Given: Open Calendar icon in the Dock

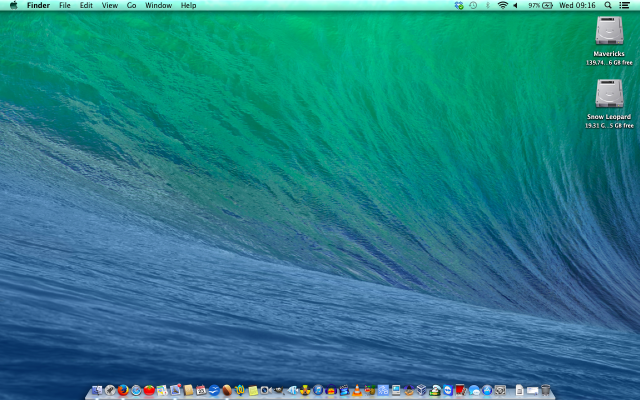Looking at the screenshot, I should [x=201, y=390].
